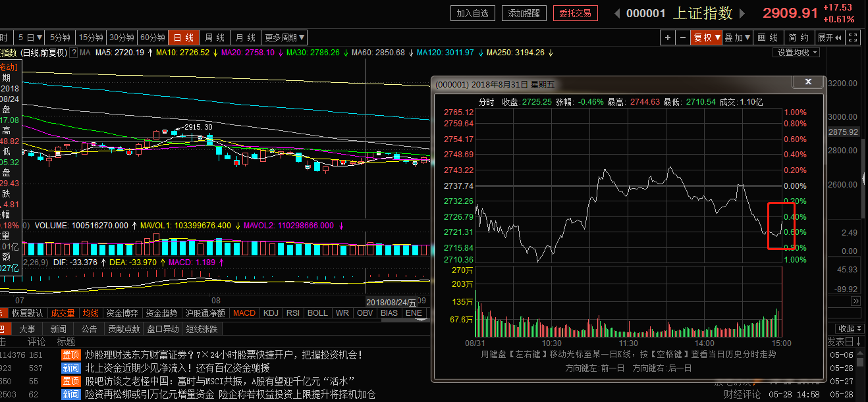This screenshot has width=868, height=402.
Task: Click 展开 to expand side panel
Action: pos(828,38)
